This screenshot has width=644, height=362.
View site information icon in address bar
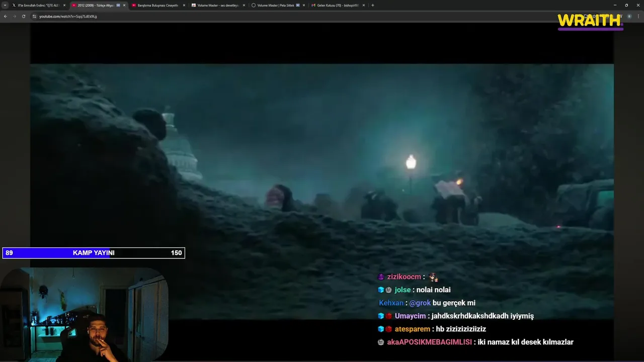click(x=34, y=16)
